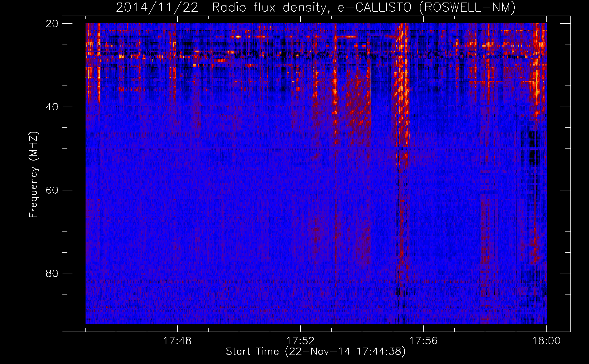
Task: Click the '18:00' time tick label
Action: click(546, 341)
